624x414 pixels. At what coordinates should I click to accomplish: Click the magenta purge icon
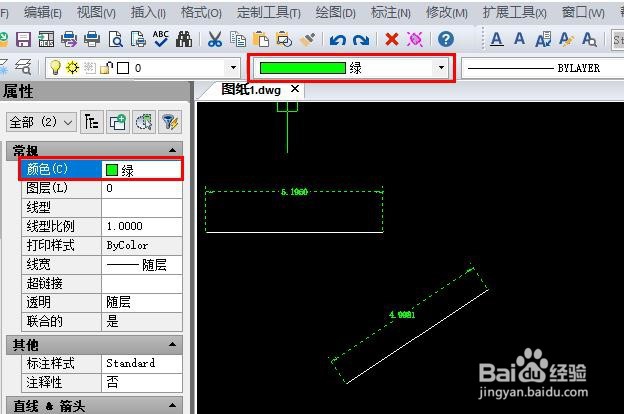414,39
